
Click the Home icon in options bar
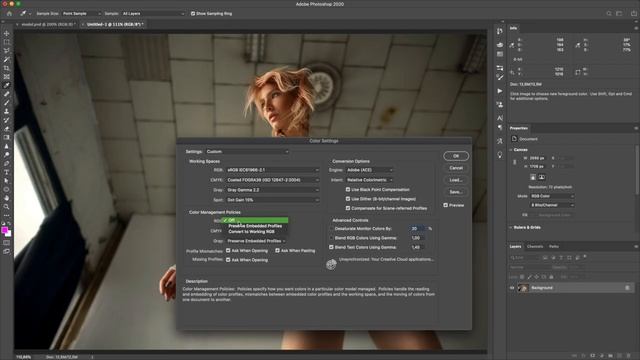tap(9, 13)
